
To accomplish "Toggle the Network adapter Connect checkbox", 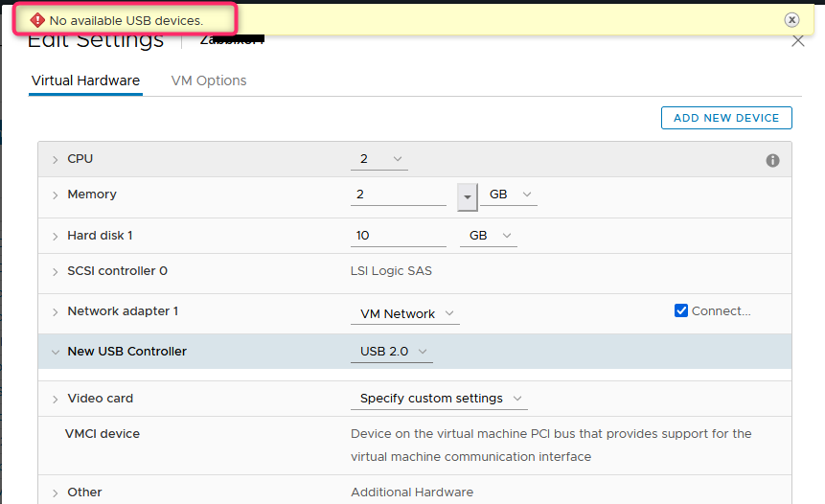I will [681, 310].
